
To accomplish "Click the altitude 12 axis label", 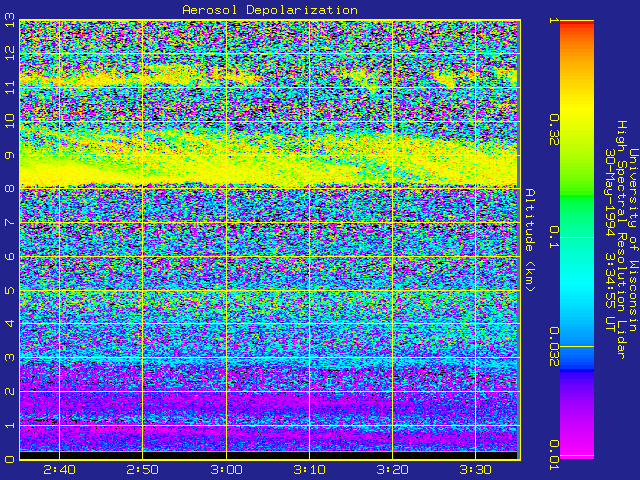I will tap(10, 53).
